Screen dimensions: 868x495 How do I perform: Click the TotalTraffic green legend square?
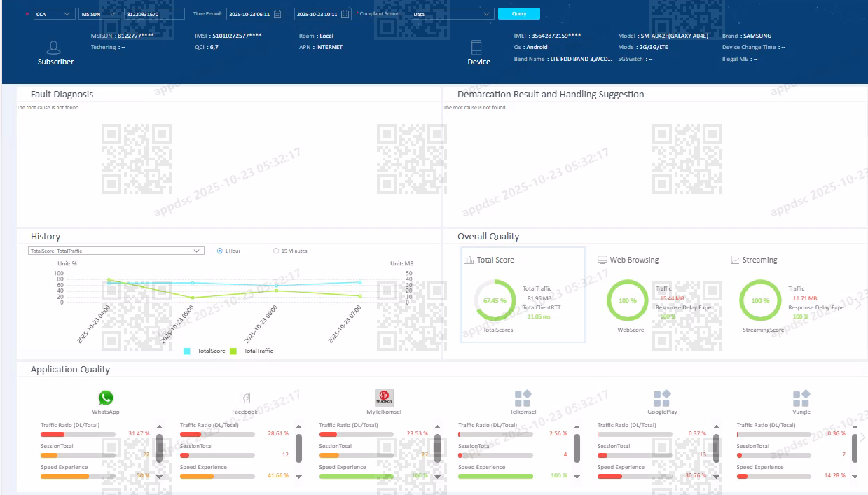pos(234,351)
